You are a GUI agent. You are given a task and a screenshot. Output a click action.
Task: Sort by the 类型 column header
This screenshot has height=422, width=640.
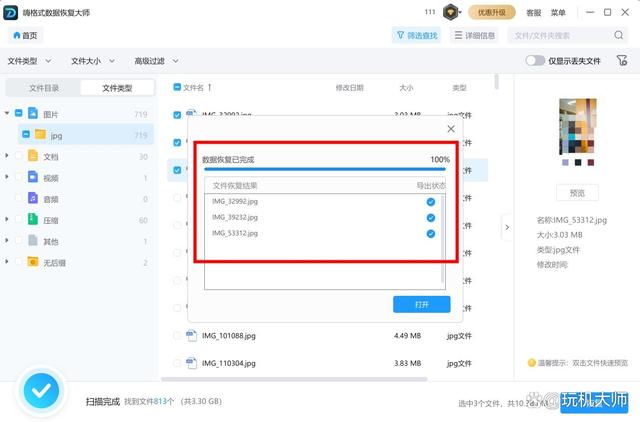[x=459, y=88]
